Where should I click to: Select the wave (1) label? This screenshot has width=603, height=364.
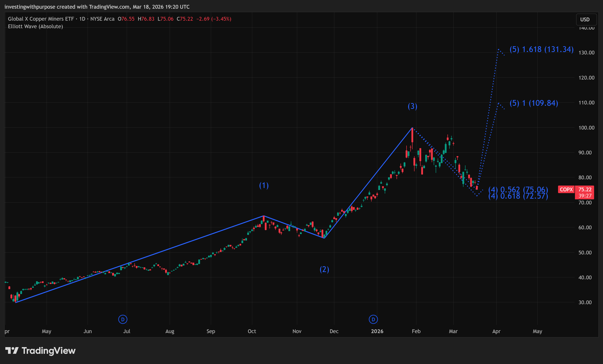point(264,186)
